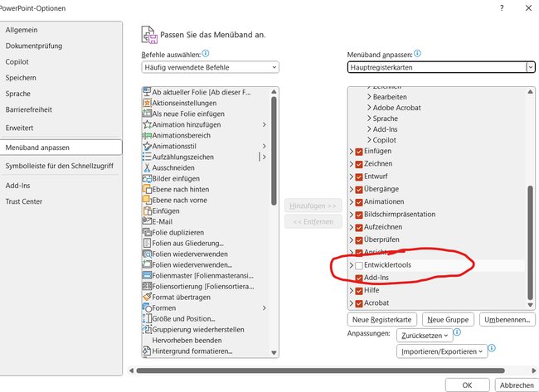
Task: Click the Als neue Folie einfügen icon
Action: [147, 114]
